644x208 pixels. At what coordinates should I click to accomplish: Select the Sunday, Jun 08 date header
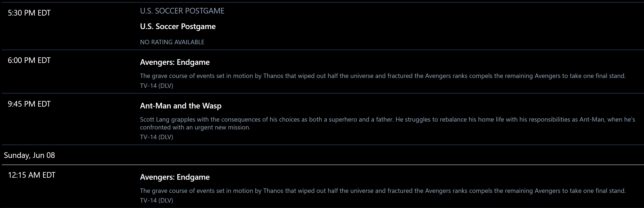[x=29, y=155]
